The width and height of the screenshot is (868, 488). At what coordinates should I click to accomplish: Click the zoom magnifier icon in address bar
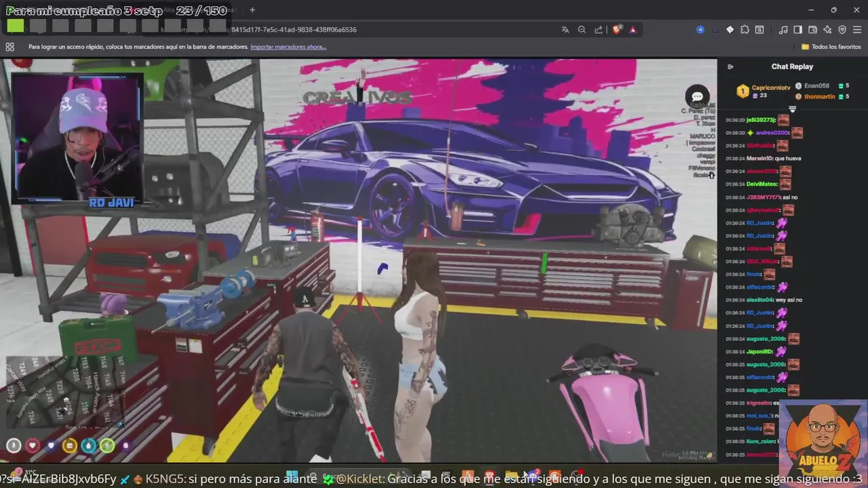pos(582,30)
